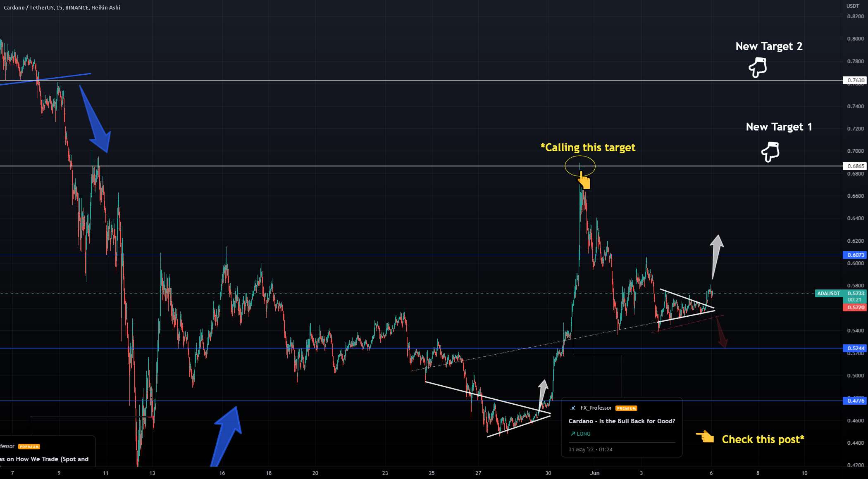The width and height of the screenshot is (868, 479).
Task: Click the white hand icon under New Target 1
Action: coord(770,152)
